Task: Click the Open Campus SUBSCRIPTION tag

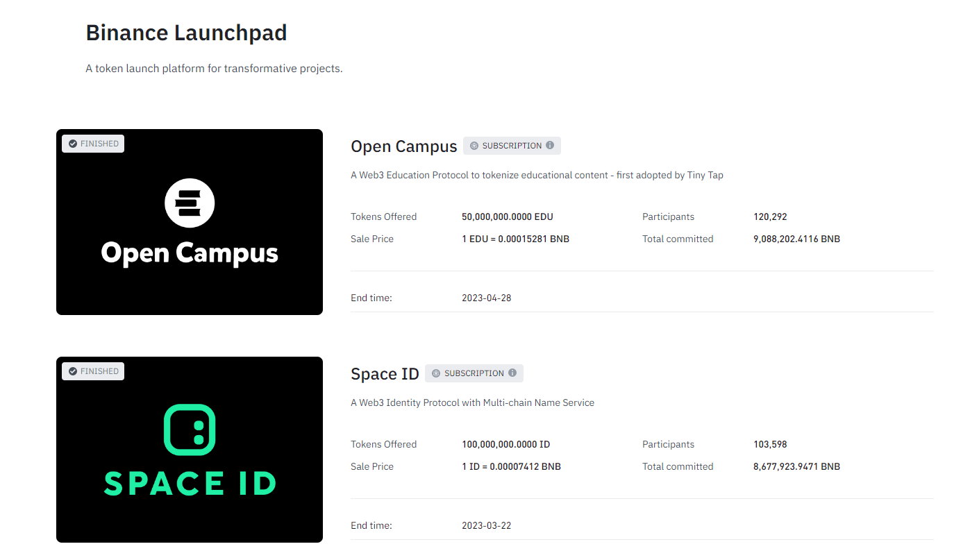Action: (x=512, y=146)
